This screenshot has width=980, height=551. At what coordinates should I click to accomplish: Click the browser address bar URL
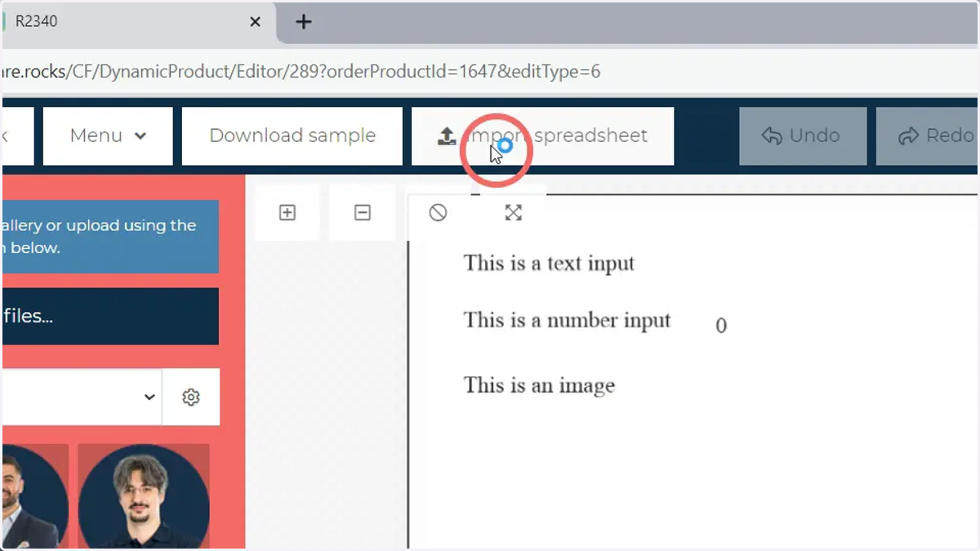point(301,72)
